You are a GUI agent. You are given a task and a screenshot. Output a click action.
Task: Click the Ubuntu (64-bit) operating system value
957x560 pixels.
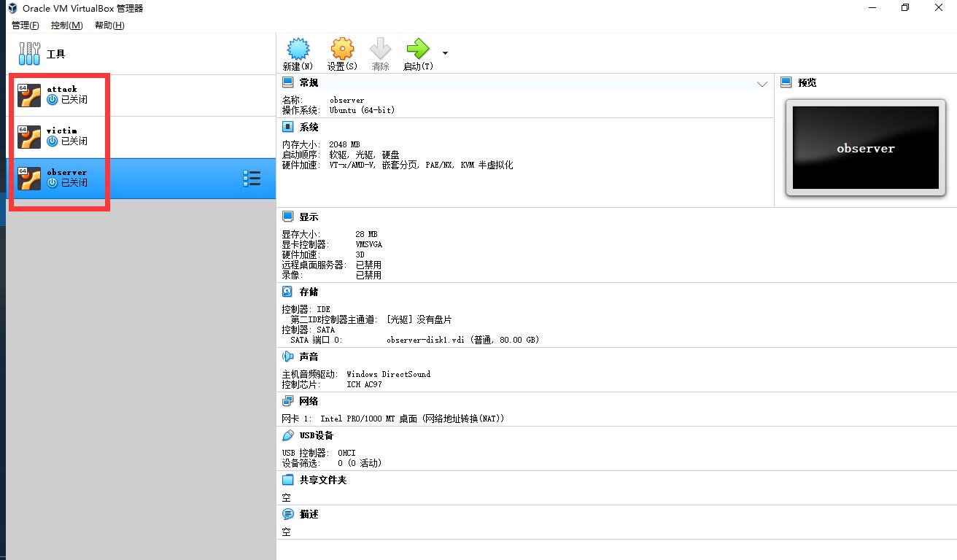coord(362,111)
